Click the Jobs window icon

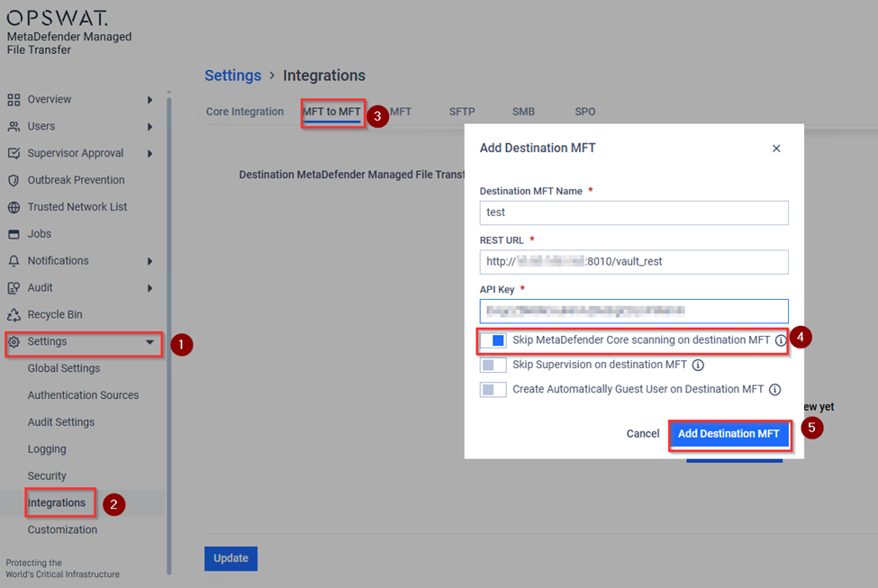(14, 234)
